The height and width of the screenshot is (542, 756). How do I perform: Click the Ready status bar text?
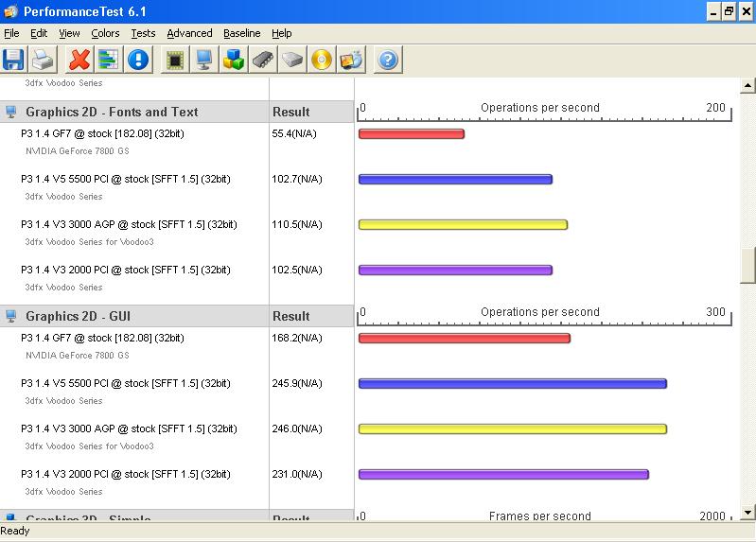coord(15,531)
